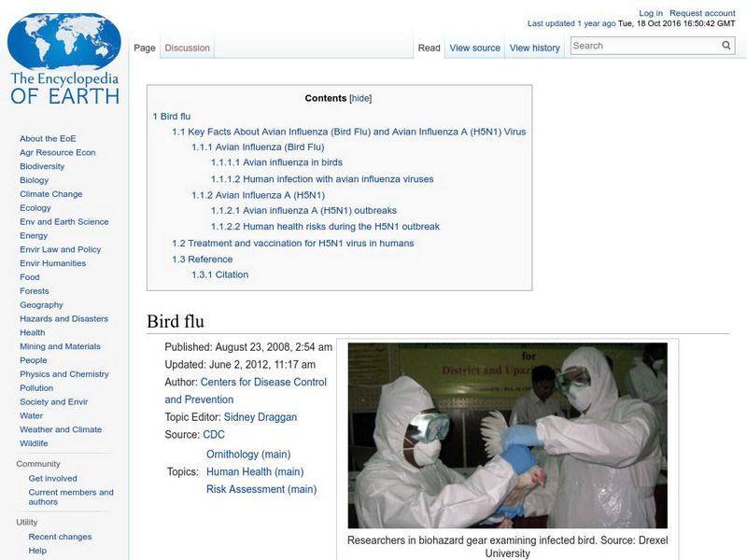Switch to the View source tab

(x=474, y=48)
